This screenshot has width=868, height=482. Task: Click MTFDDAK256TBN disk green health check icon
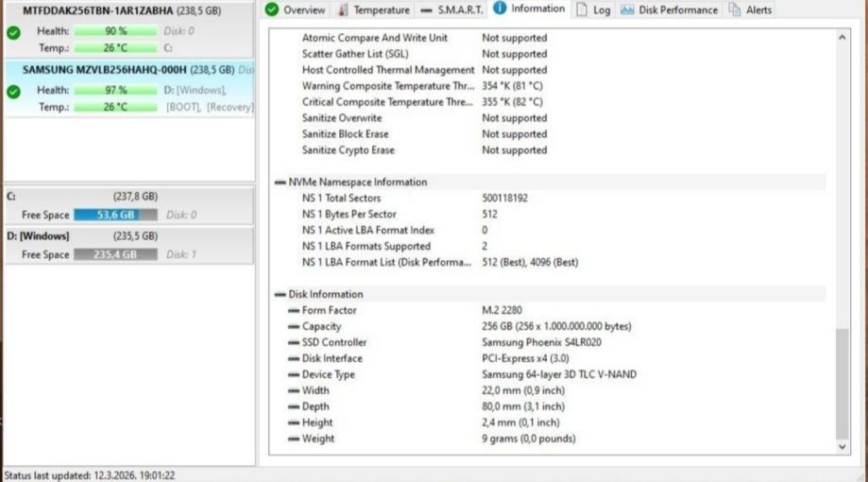coord(14,33)
